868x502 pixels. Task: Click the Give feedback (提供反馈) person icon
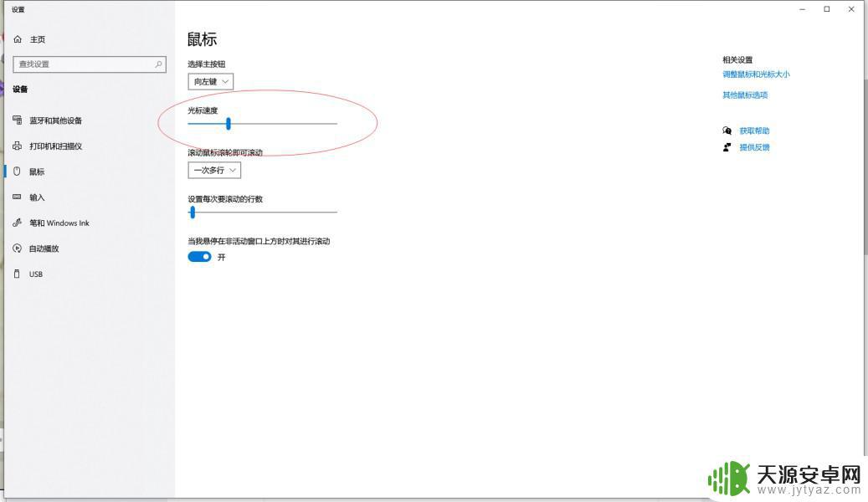[x=727, y=147]
